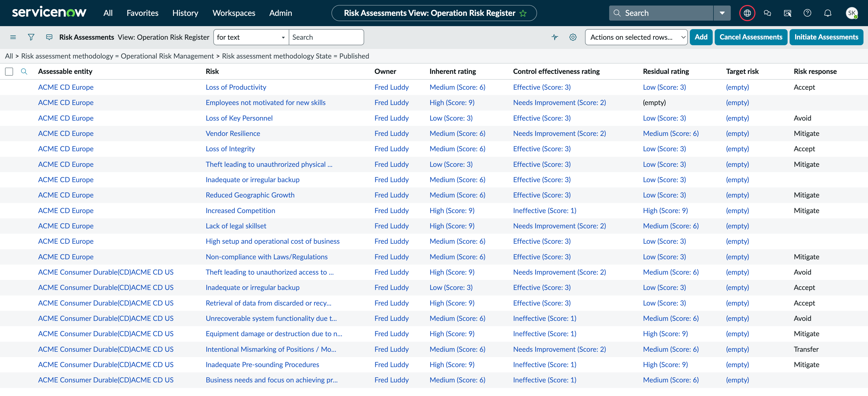Sort by Control effectiveness rating header
The width and height of the screenshot is (868, 396).
pos(556,71)
